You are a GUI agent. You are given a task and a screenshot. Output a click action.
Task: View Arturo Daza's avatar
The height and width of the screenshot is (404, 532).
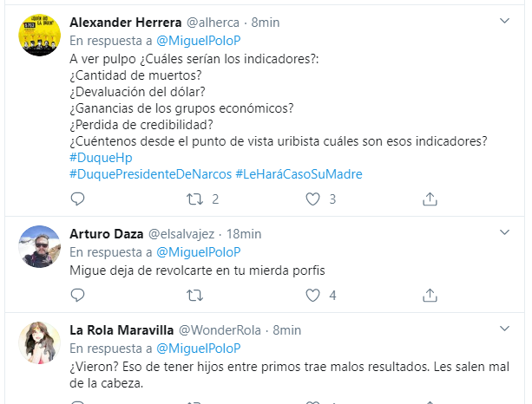click(x=39, y=247)
